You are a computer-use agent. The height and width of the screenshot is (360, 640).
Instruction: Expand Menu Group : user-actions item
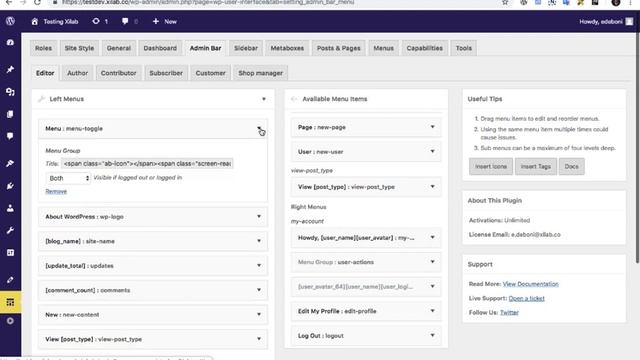pos(432,262)
